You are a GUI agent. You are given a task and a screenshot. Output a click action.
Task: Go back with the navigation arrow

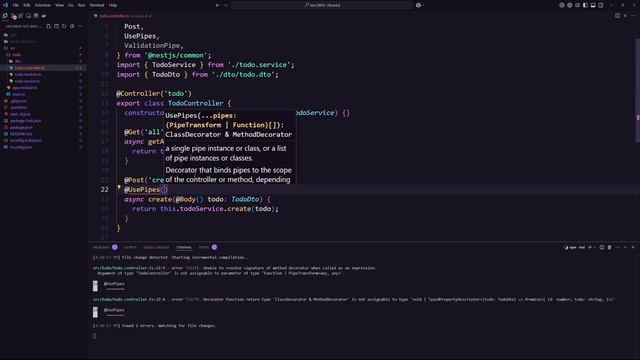(217, 5)
